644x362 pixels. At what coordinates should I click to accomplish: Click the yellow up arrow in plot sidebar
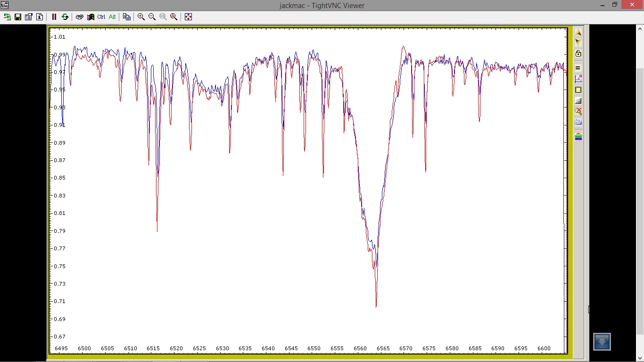pyautogui.click(x=578, y=32)
